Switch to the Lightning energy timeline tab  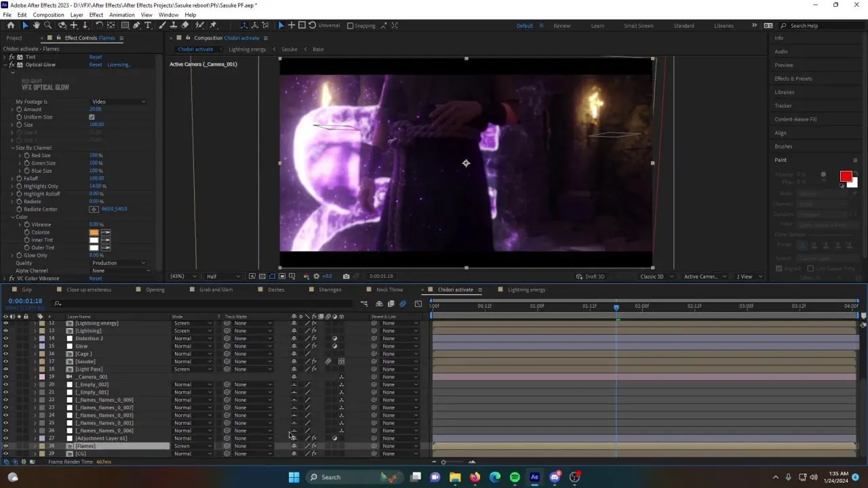click(x=526, y=289)
